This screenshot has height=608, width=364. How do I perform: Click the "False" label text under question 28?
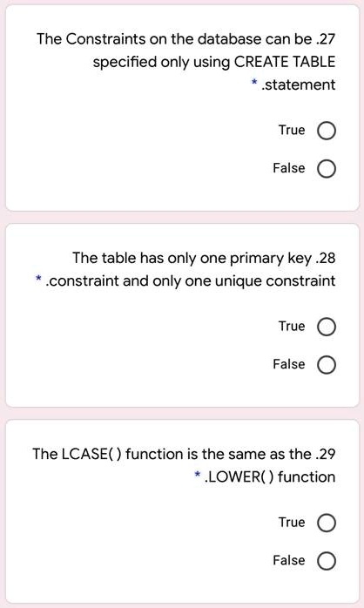tap(289, 364)
